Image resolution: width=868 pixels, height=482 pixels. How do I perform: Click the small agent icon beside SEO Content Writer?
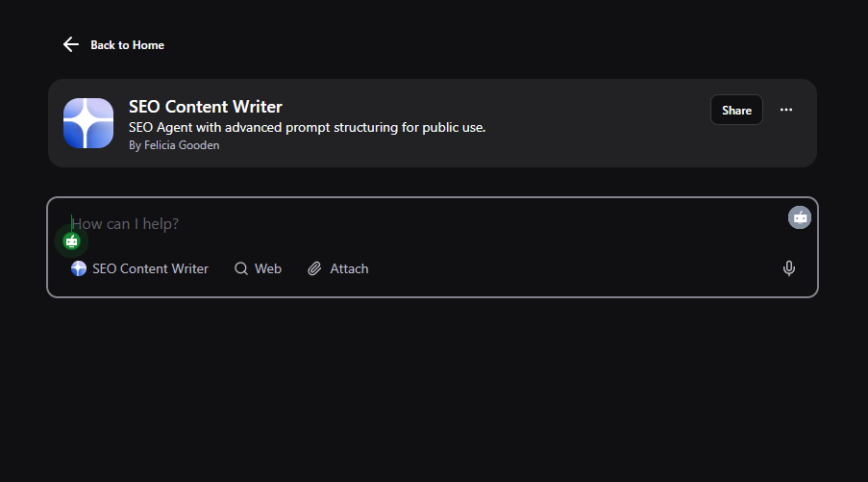tap(79, 268)
